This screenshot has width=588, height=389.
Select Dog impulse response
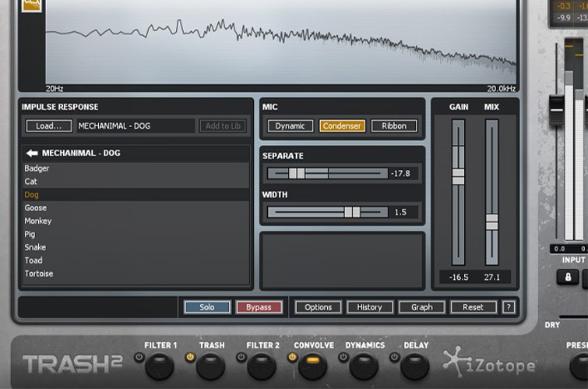[x=136, y=195]
